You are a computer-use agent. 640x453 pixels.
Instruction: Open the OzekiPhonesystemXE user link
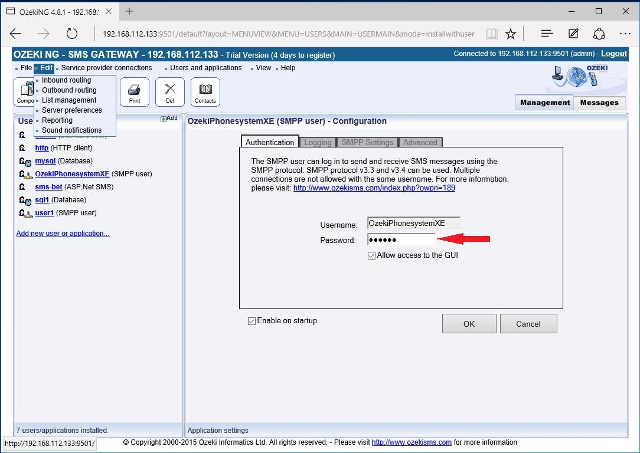[72, 174]
